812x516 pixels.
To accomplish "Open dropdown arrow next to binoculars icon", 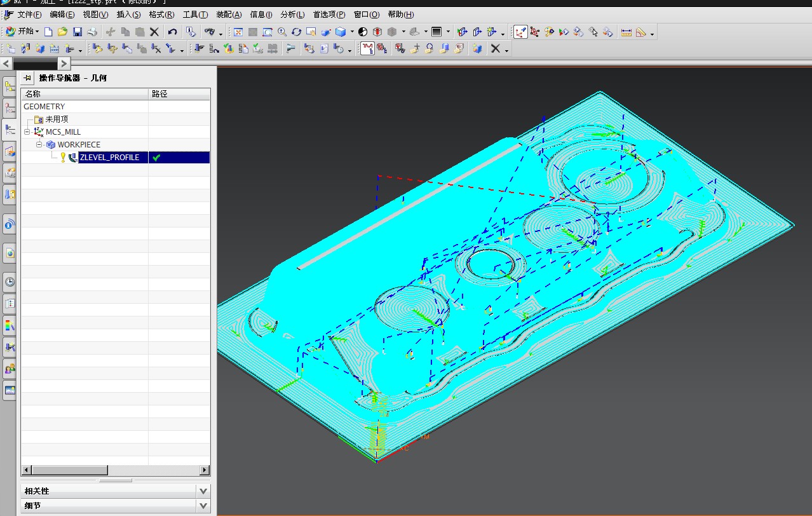I will [x=220, y=33].
